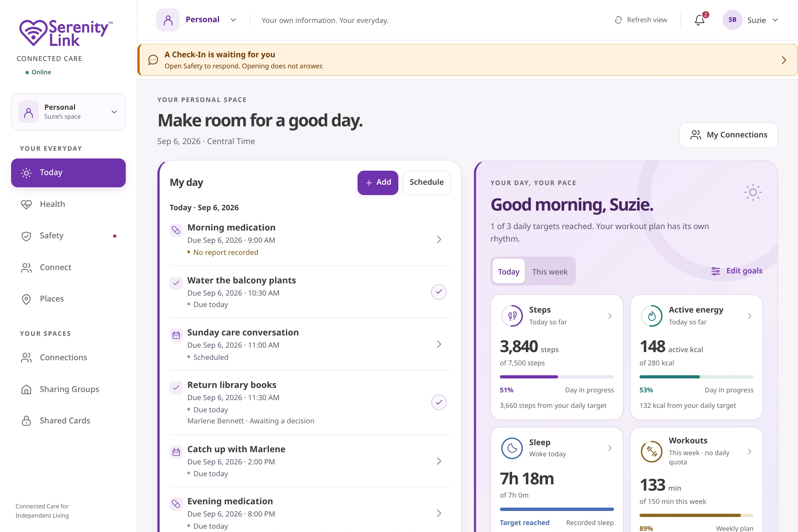
Task: Open Steps card details chevron
Action: (x=610, y=316)
